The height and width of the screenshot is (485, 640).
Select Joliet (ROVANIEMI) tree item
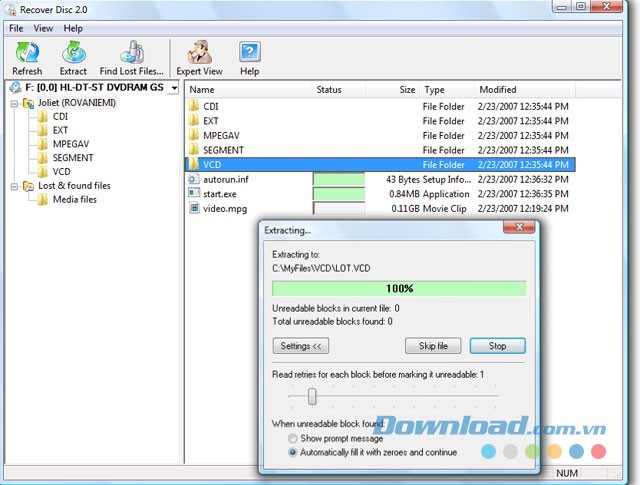pyautogui.click(x=77, y=102)
